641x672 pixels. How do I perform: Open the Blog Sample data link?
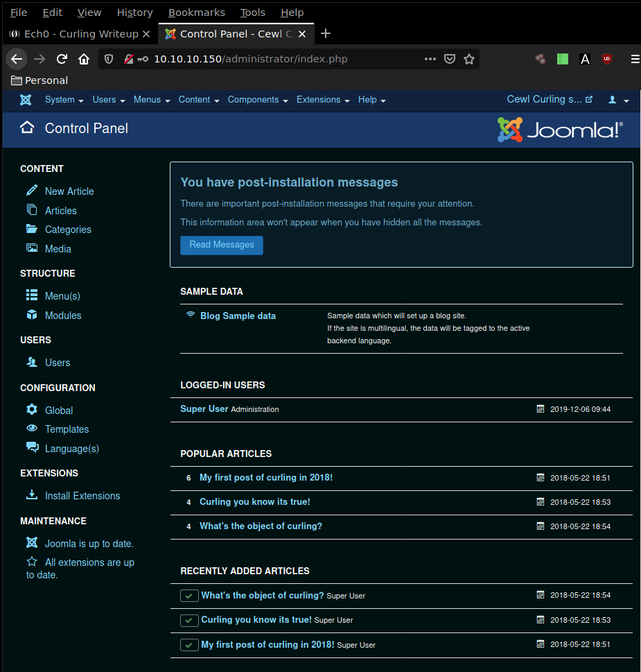(x=238, y=316)
